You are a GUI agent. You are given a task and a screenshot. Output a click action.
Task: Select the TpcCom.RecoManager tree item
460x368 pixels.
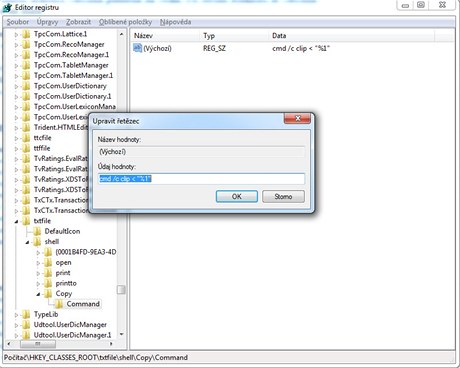tap(69, 44)
